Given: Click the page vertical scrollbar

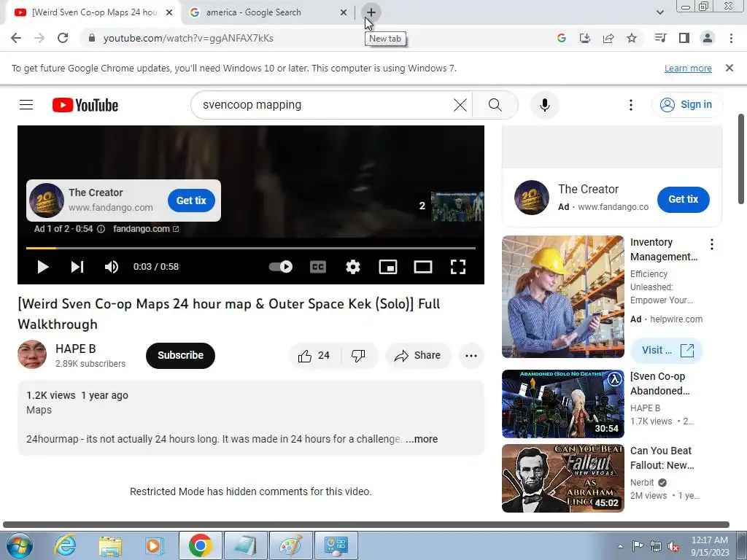Looking at the screenshot, I should pyautogui.click(x=741, y=159).
